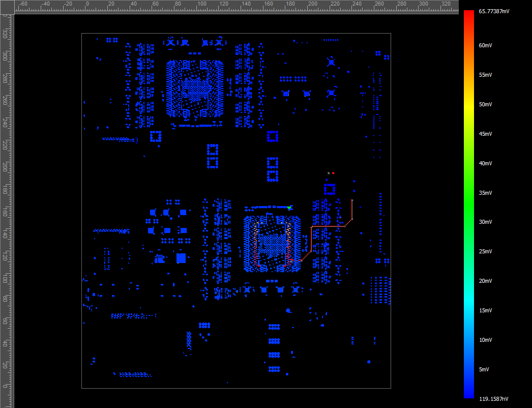This screenshot has height=408, width=532.
Task: Click 120 on the vertical ruler
Action: [x=5, y=255]
